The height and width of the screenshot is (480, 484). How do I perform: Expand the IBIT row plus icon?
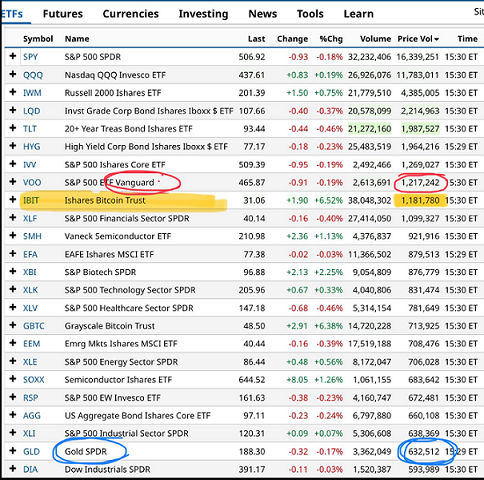coord(13,200)
